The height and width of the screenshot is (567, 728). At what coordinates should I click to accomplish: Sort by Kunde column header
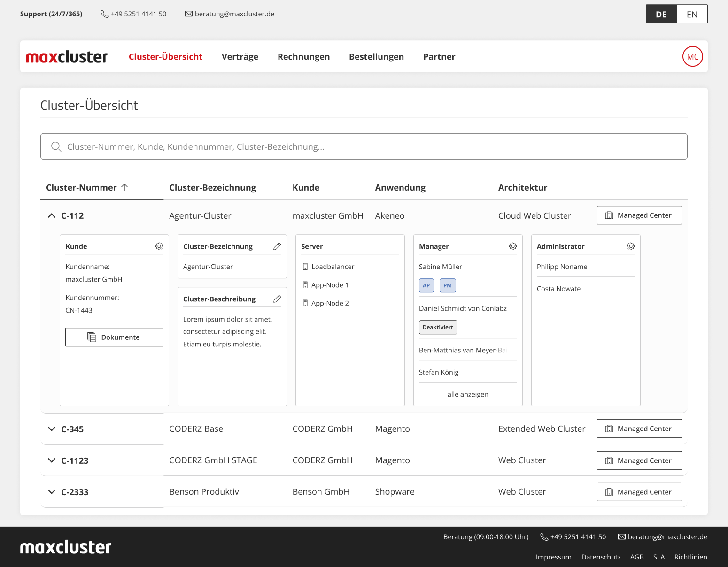306,188
